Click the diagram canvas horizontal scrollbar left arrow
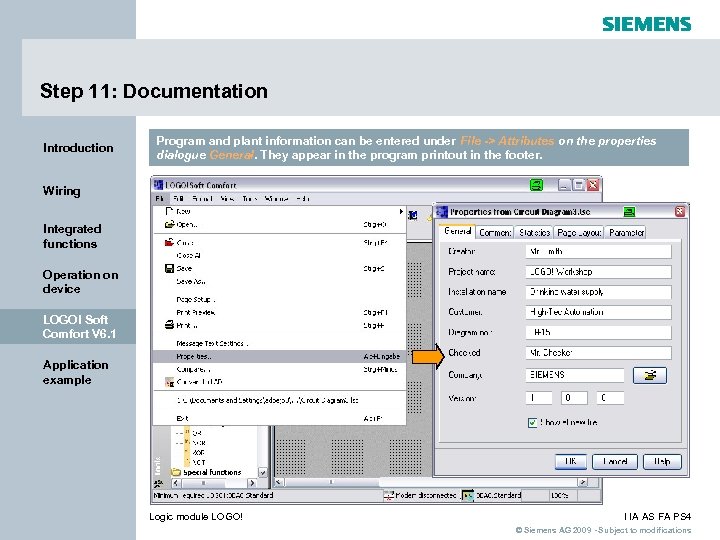The height and width of the screenshot is (540, 720). tap(278, 482)
